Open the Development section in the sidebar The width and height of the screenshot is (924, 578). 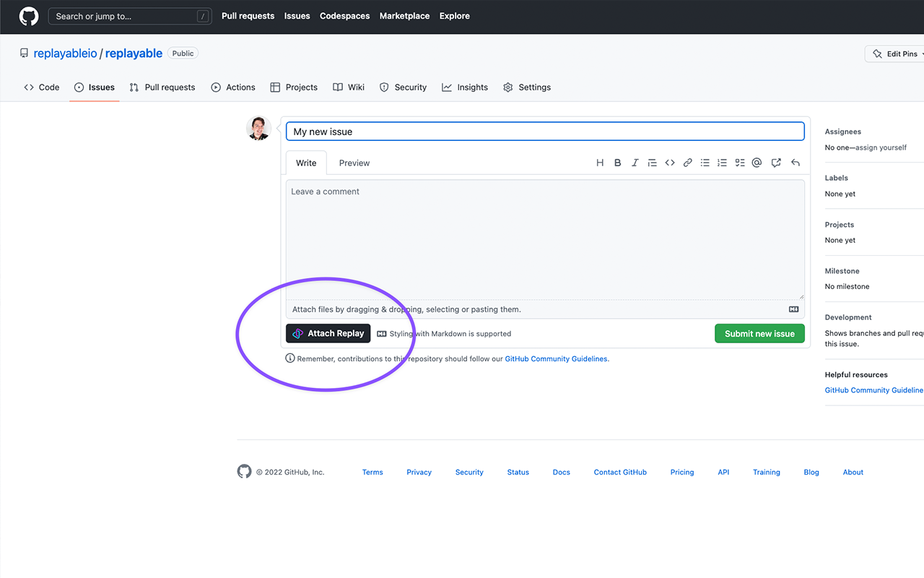[x=848, y=317]
